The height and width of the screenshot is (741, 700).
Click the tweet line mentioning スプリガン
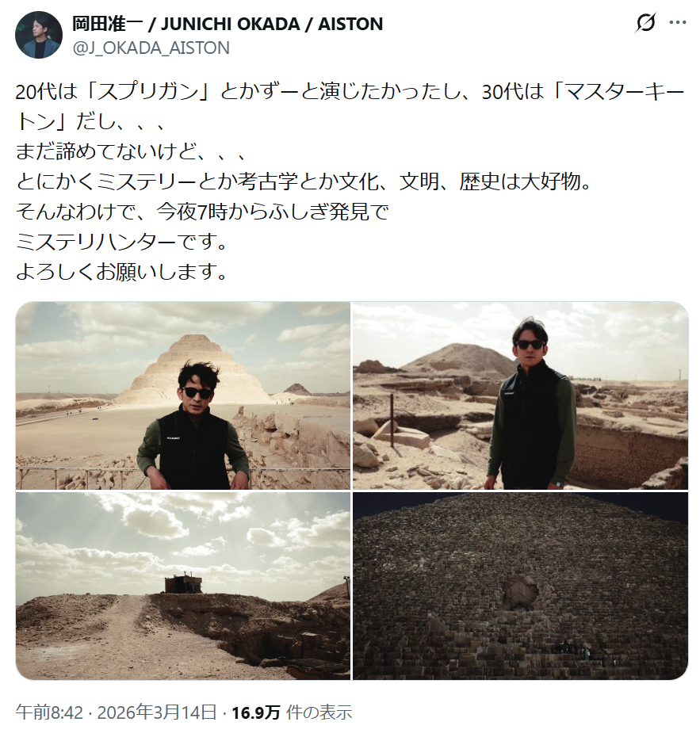coord(350,92)
